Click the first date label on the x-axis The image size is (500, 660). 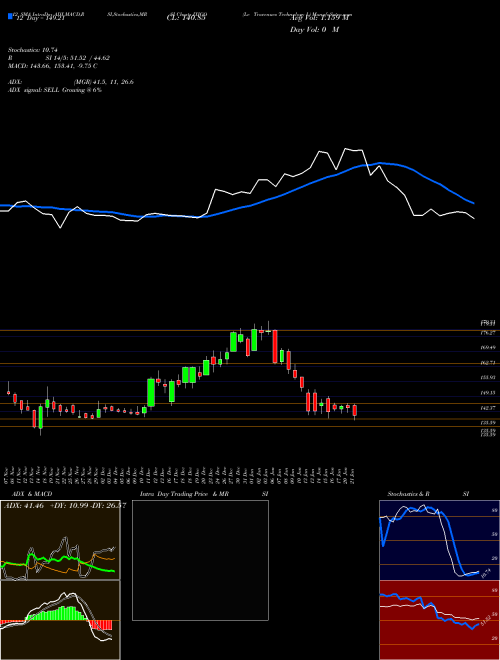8,475
